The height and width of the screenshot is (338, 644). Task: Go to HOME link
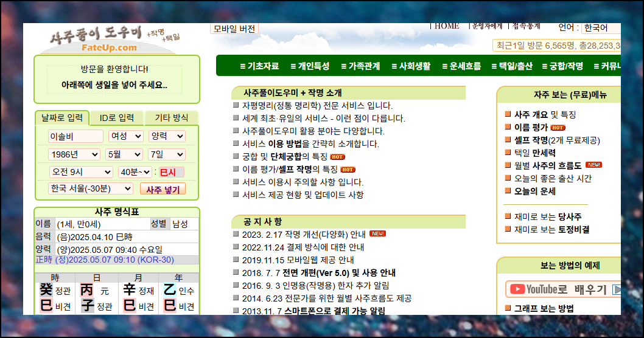[447, 26]
